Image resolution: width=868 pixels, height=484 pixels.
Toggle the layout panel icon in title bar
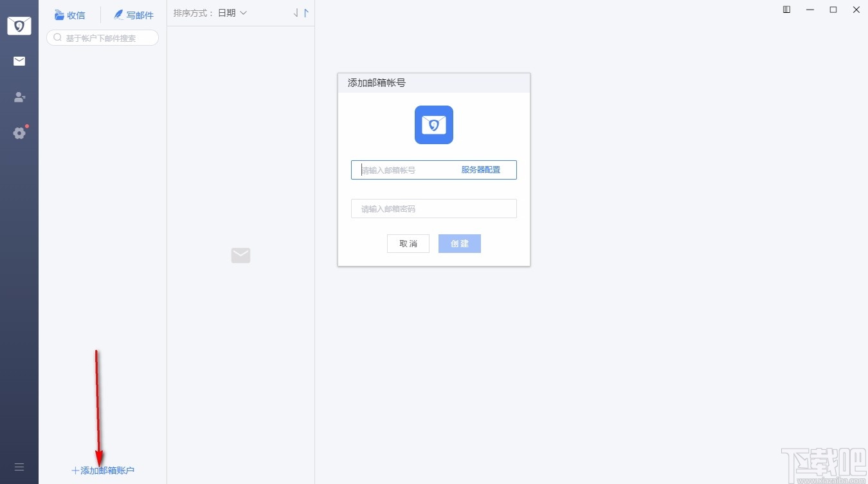786,10
